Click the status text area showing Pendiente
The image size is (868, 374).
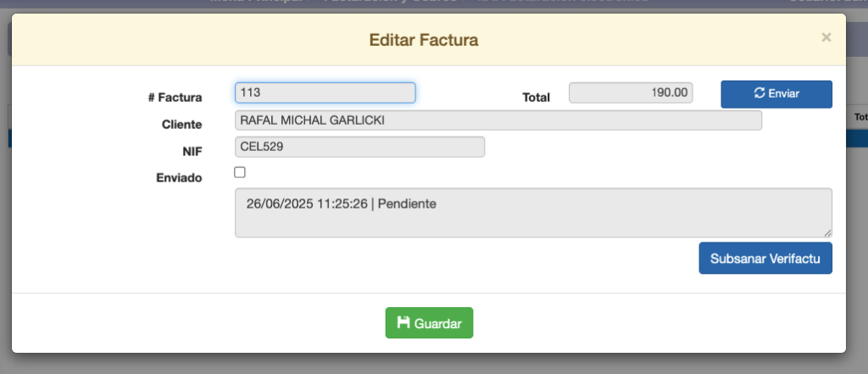[x=532, y=212]
